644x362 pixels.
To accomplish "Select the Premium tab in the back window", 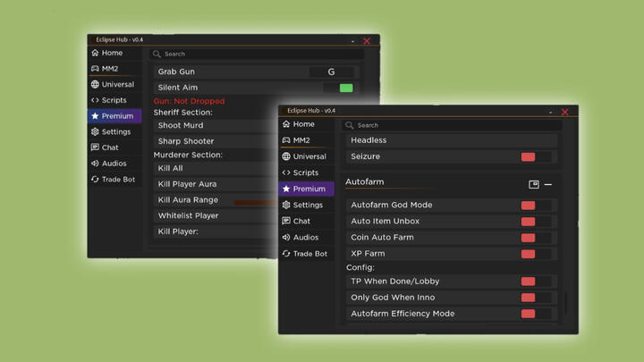I will [x=114, y=116].
